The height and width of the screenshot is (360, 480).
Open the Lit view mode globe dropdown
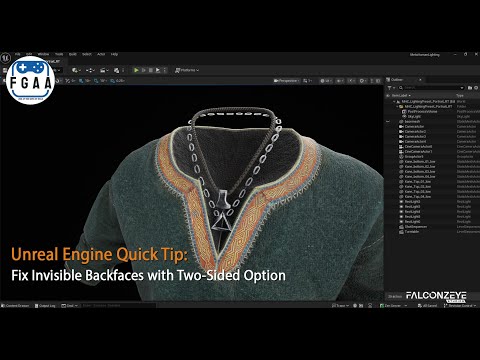coord(325,81)
